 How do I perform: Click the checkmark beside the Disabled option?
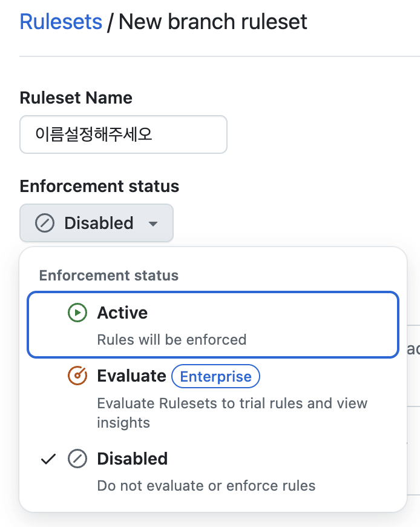(48, 459)
